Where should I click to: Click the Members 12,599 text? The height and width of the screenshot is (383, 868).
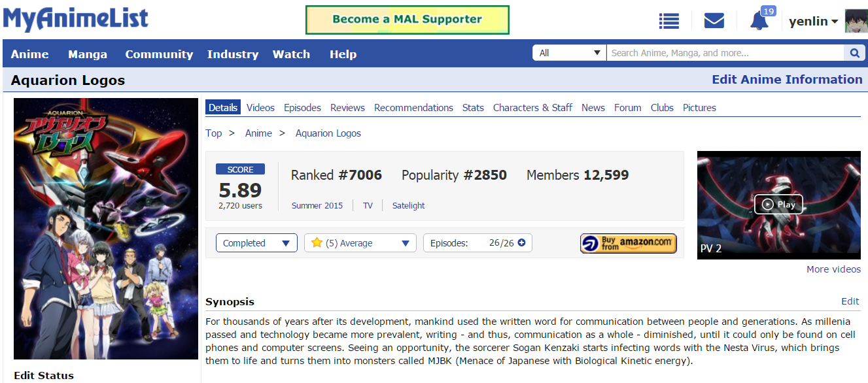point(578,175)
